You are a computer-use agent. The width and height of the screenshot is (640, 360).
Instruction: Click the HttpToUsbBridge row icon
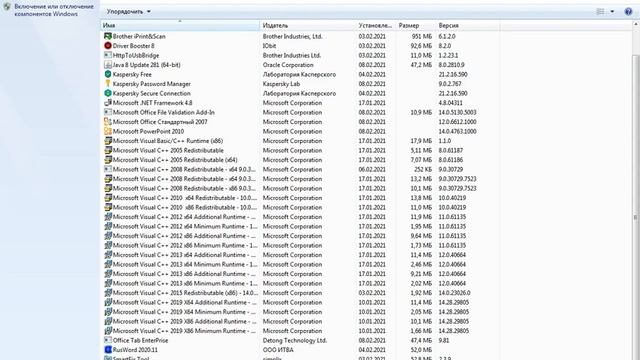108,55
